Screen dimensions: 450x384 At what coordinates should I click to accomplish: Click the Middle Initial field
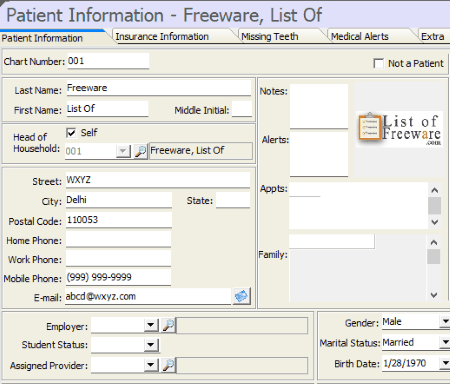point(242,109)
